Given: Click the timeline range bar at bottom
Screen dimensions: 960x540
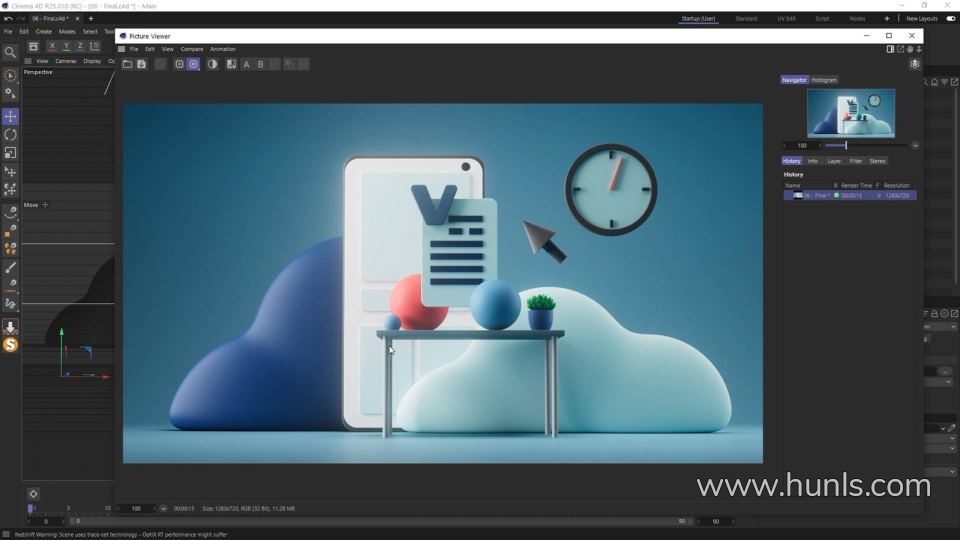Looking at the screenshot, I should coord(380,522).
